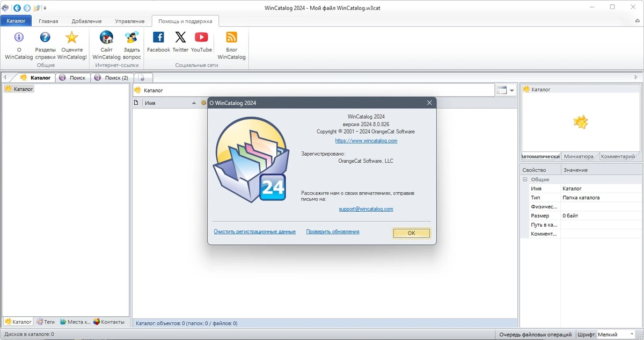This screenshot has height=340, width=644.
Task: Click the 'Папка каталога' type value
Action: pyautogui.click(x=581, y=198)
